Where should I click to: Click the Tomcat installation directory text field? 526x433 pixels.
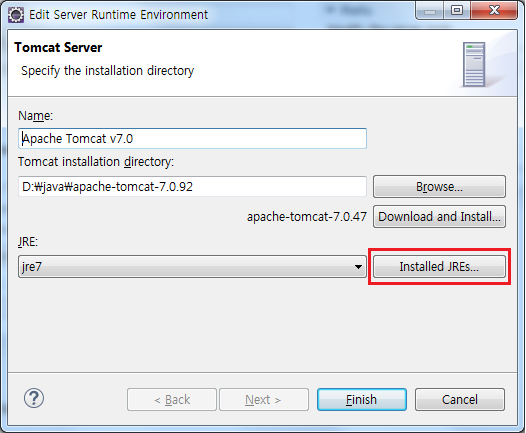point(192,186)
